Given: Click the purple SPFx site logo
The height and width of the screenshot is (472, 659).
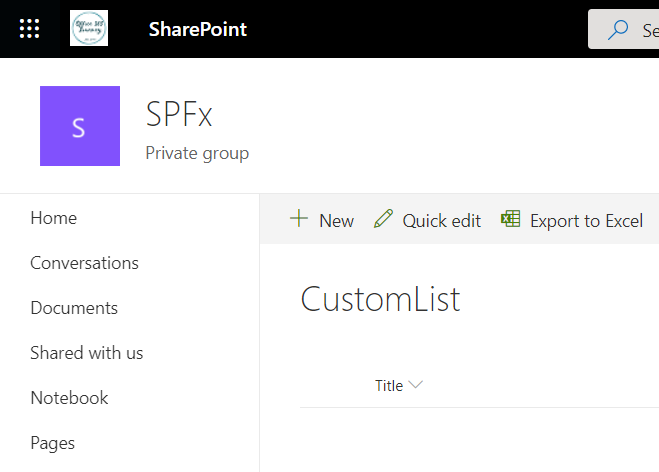Looking at the screenshot, I should pyautogui.click(x=80, y=126).
